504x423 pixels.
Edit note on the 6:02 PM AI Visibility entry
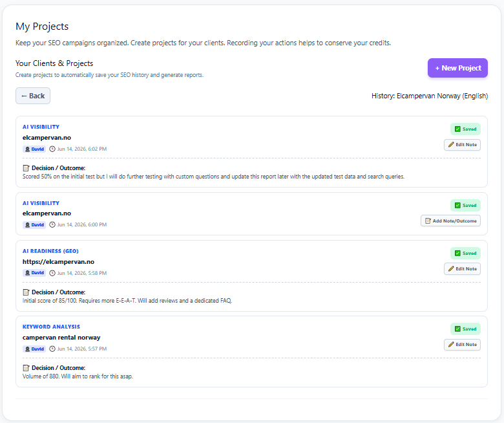[x=462, y=145]
